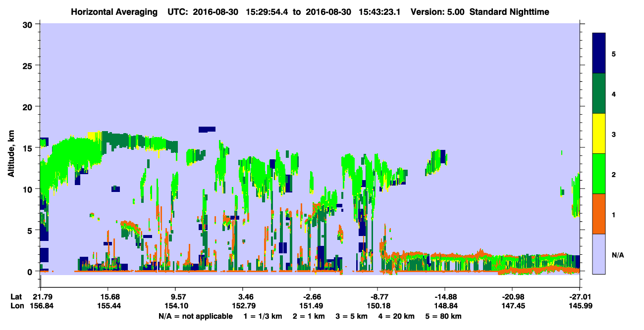Click the colorbar label 4
This screenshot has width=644, height=330.
tap(614, 94)
